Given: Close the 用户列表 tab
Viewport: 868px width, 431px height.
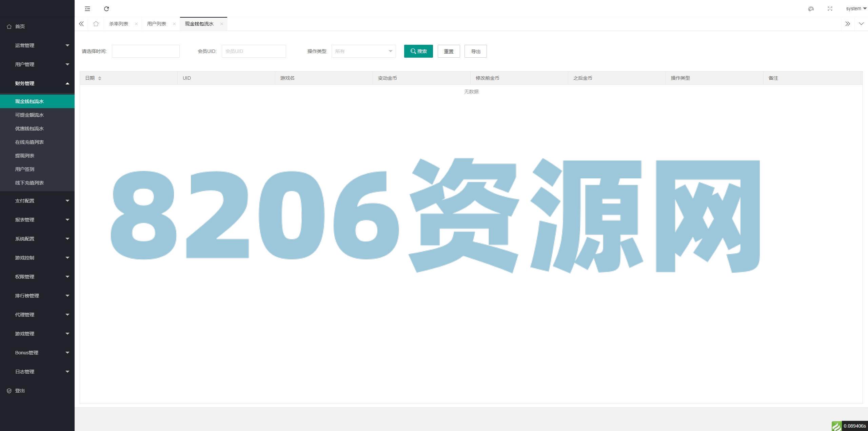Looking at the screenshot, I should click(x=174, y=24).
